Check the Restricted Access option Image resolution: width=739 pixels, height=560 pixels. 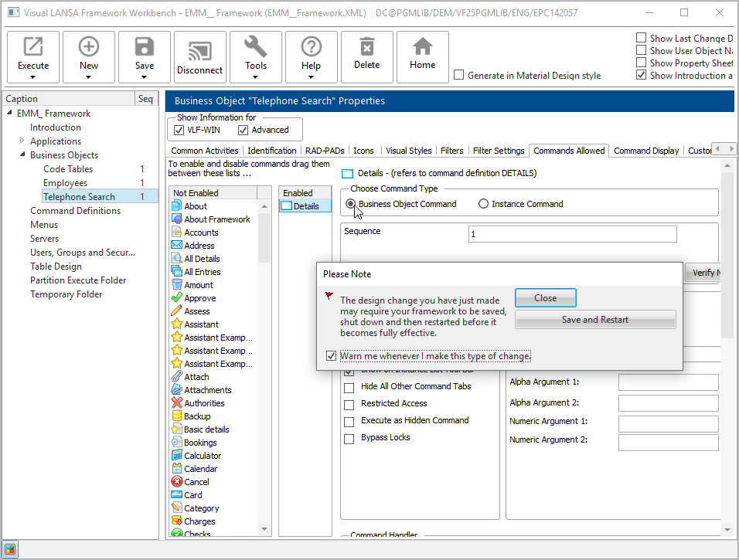349,403
